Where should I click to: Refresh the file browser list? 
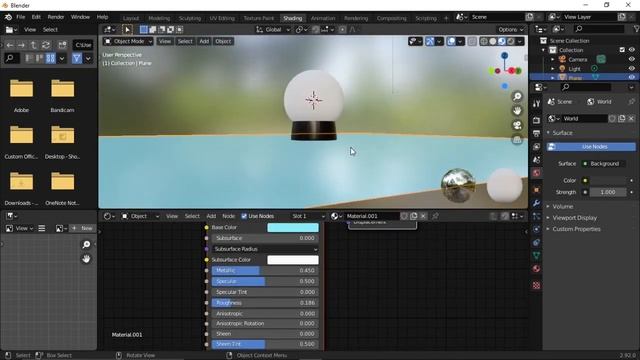coord(46,45)
